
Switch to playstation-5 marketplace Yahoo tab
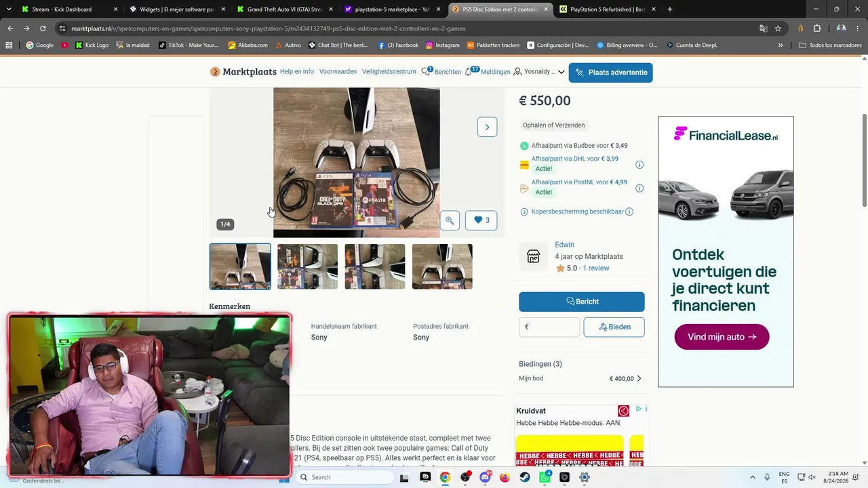tap(392, 9)
